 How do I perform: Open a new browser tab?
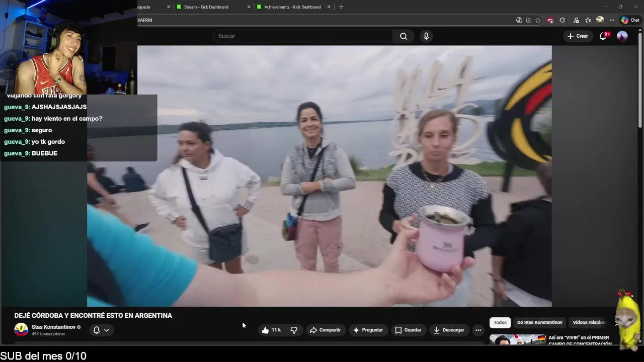pos(341,7)
